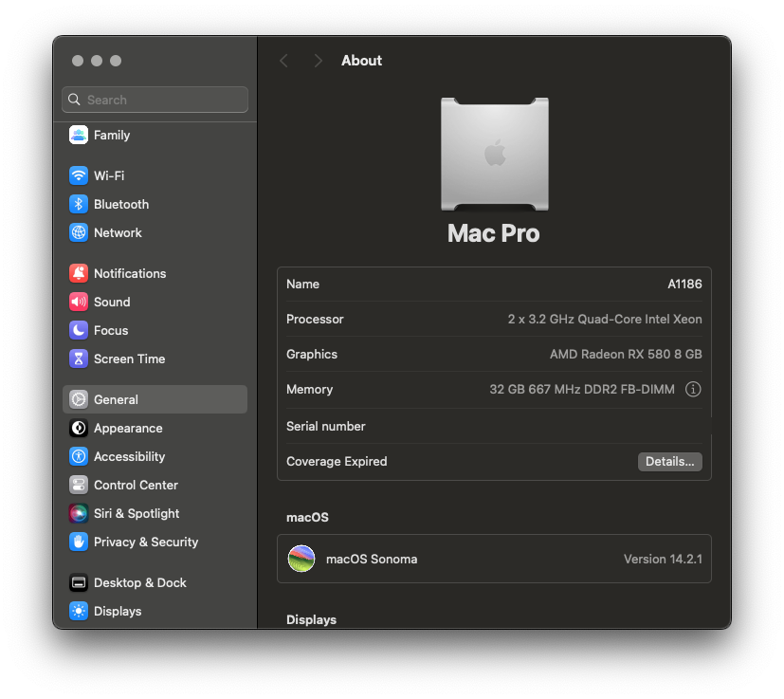The height and width of the screenshot is (699, 784).
Task: Click the AMD Radeon RX 580 text
Action: tap(626, 354)
